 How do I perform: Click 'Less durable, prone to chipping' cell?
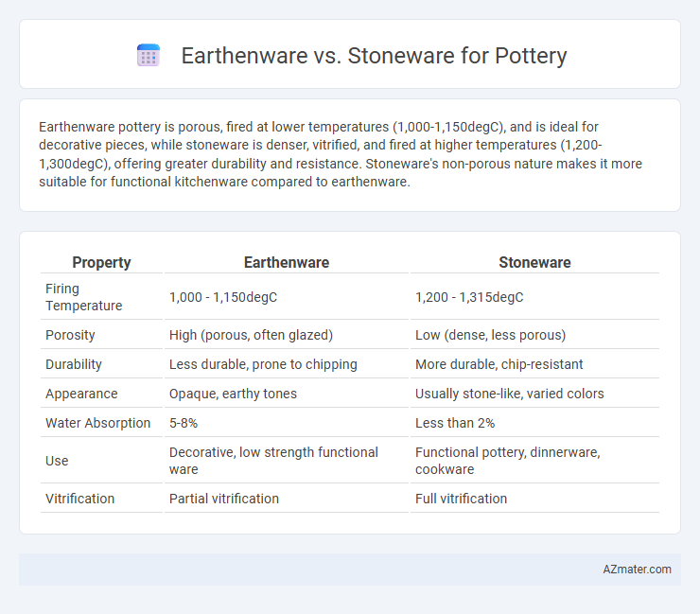point(287,364)
